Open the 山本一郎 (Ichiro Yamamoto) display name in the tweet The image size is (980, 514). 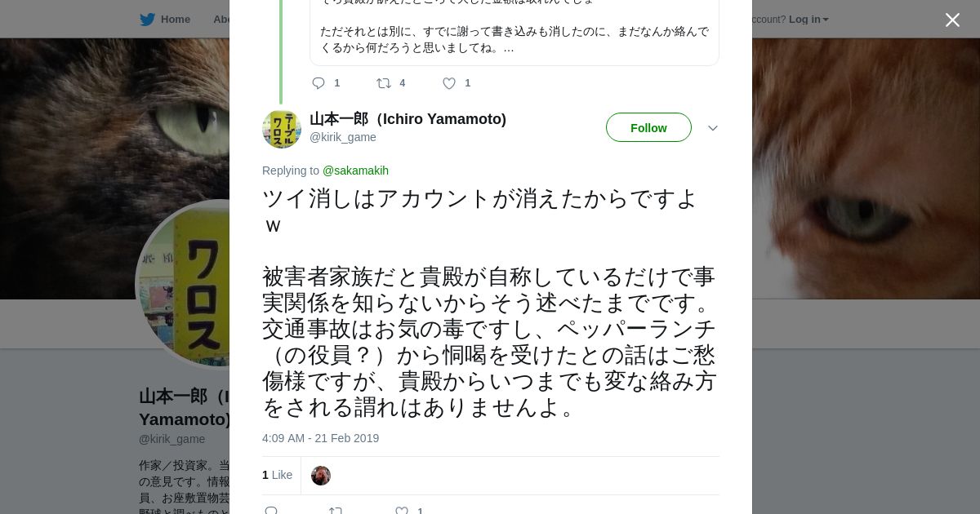click(x=408, y=119)
